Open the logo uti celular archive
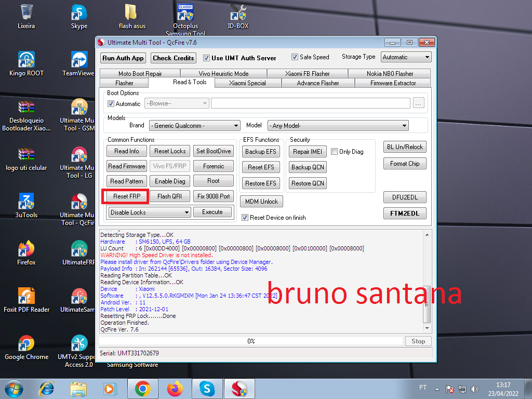 pyautogui.click(x=26, y=159)
